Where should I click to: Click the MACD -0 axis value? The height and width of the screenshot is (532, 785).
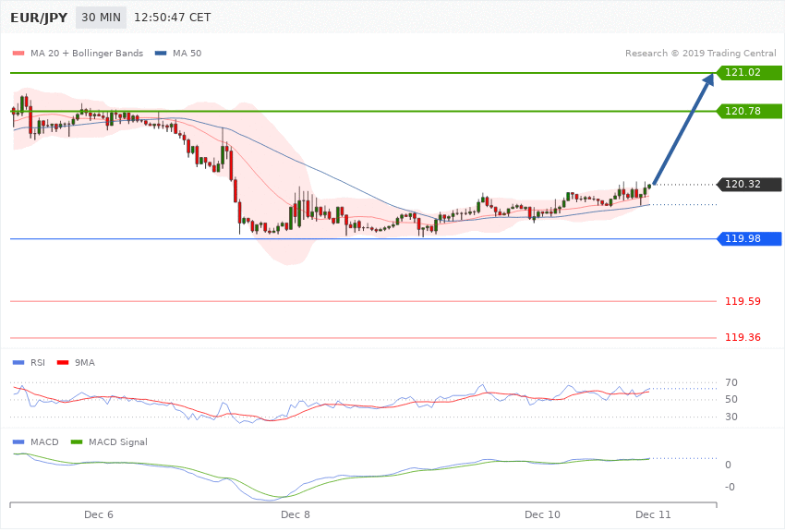[x=730, y=487]
